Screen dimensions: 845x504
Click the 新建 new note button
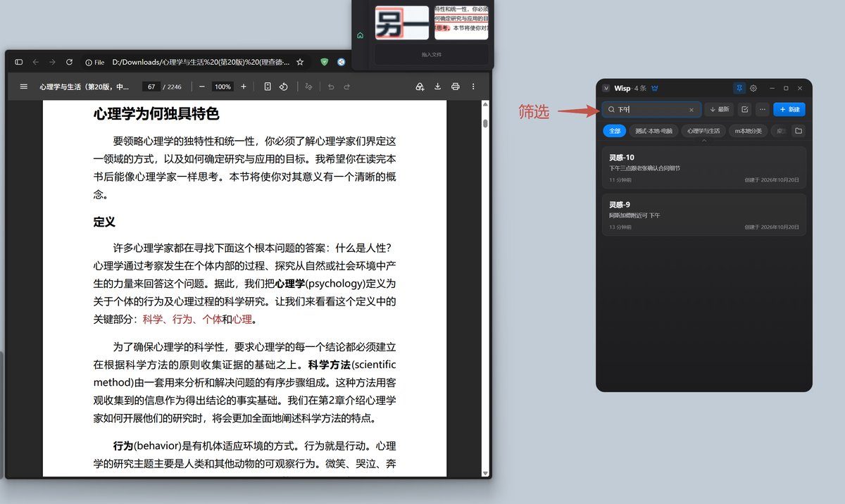coord(789,110)
